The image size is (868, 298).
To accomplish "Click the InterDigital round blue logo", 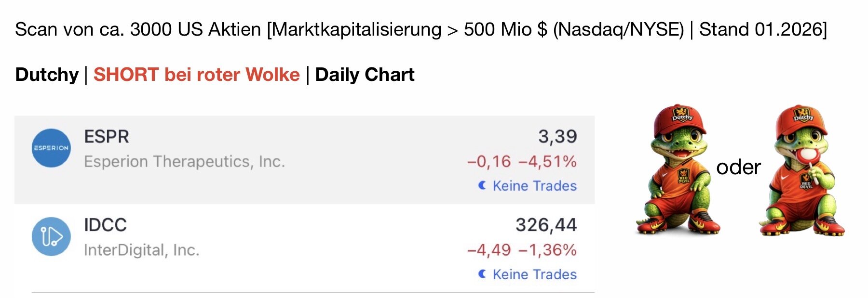I will click(x=51, y=236).
